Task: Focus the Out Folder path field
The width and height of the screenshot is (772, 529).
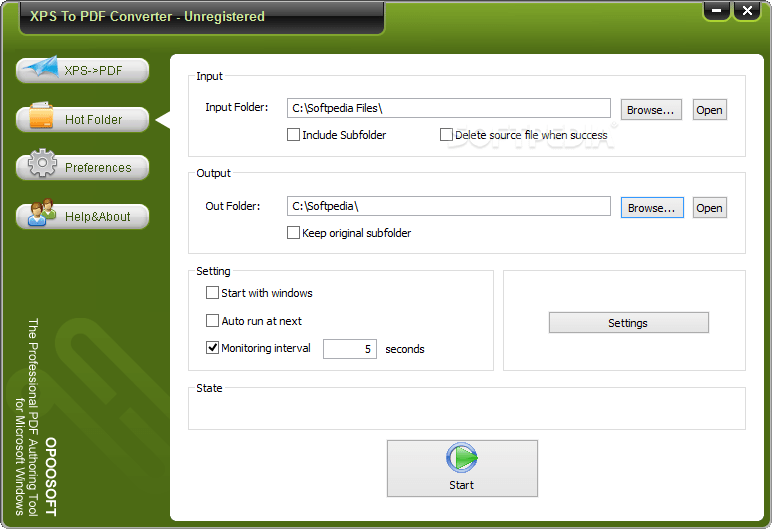Action: [x=449, y=206]
